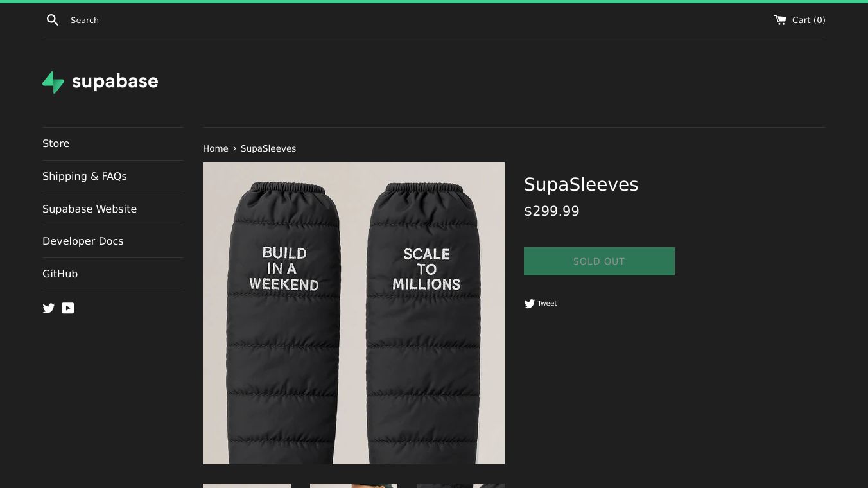This screenshot has height=488, width=868.
Task: Open the Twitter social icon in the sidebar
Action: (49, 308)
